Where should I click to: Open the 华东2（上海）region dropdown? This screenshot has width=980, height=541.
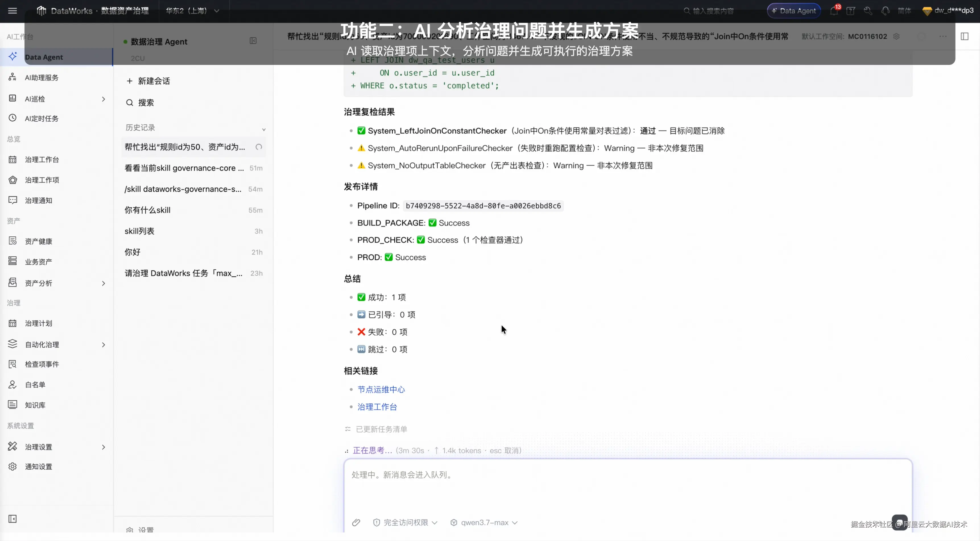[193, 11]
